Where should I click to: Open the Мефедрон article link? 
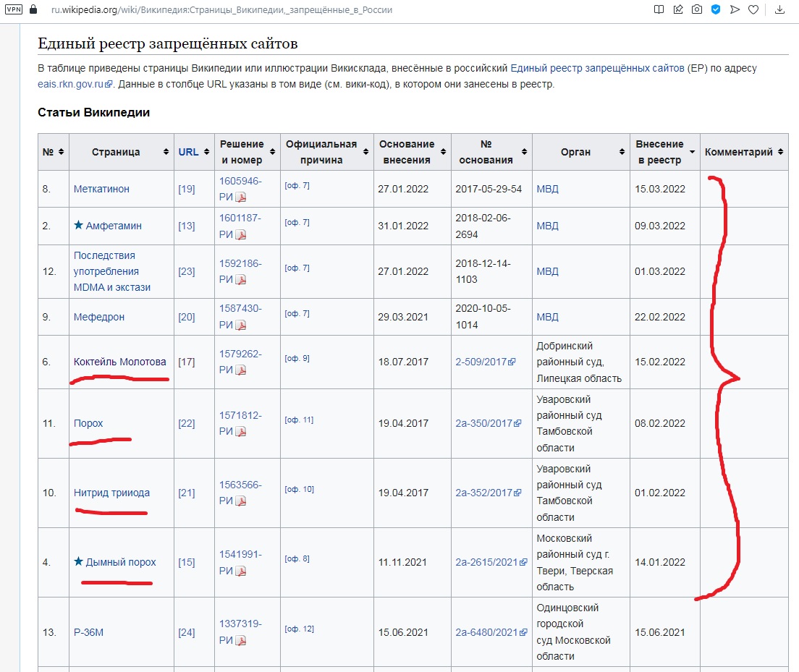click(x=99, y=317)
